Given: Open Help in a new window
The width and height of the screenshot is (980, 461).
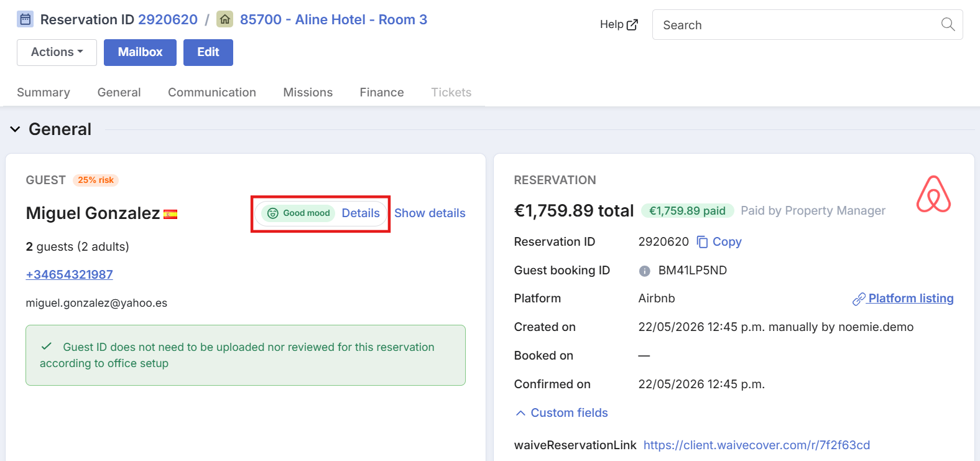Looking at the screenshot, I should pos(619,24).
